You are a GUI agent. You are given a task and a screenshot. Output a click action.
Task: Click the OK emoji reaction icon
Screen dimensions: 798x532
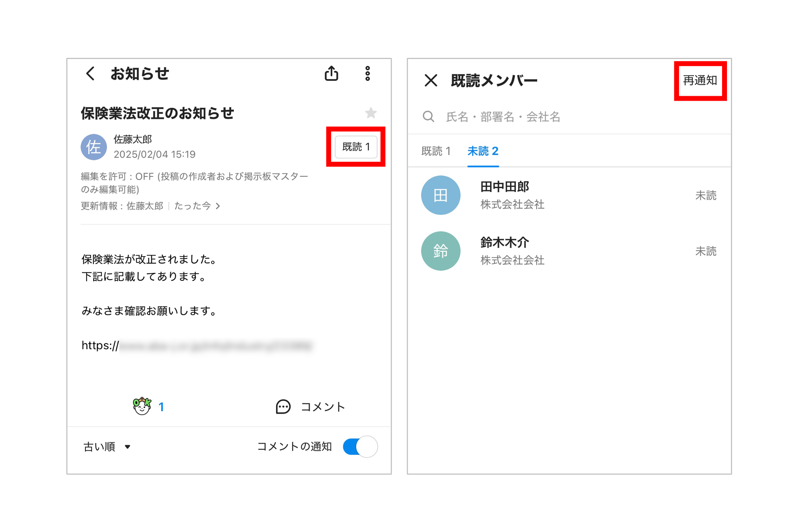[x=142, y=406]
